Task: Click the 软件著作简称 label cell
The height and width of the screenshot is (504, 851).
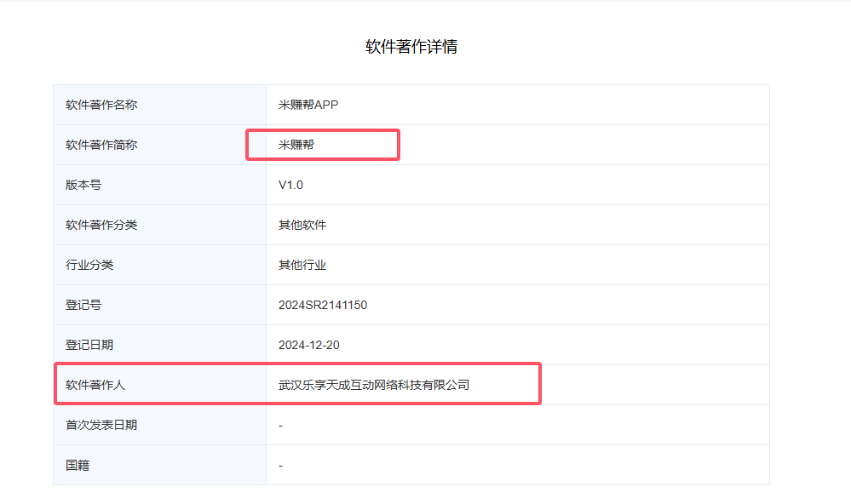Action: [101, 145]
